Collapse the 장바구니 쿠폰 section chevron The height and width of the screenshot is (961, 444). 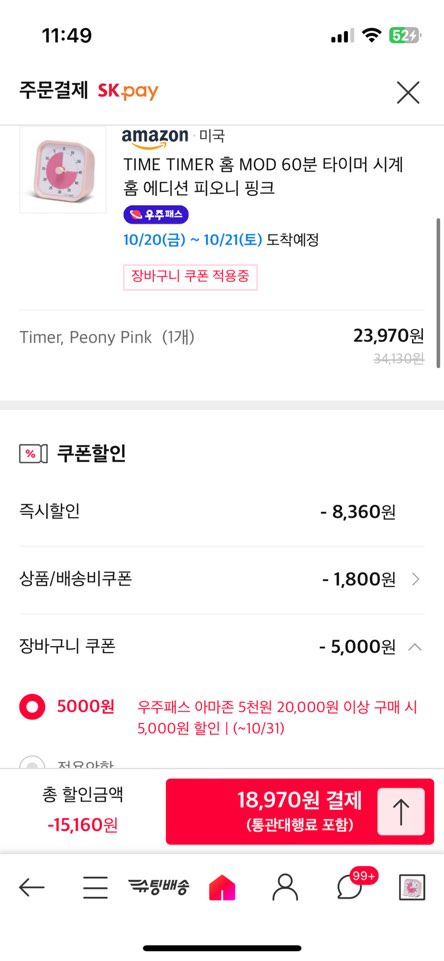415,646
